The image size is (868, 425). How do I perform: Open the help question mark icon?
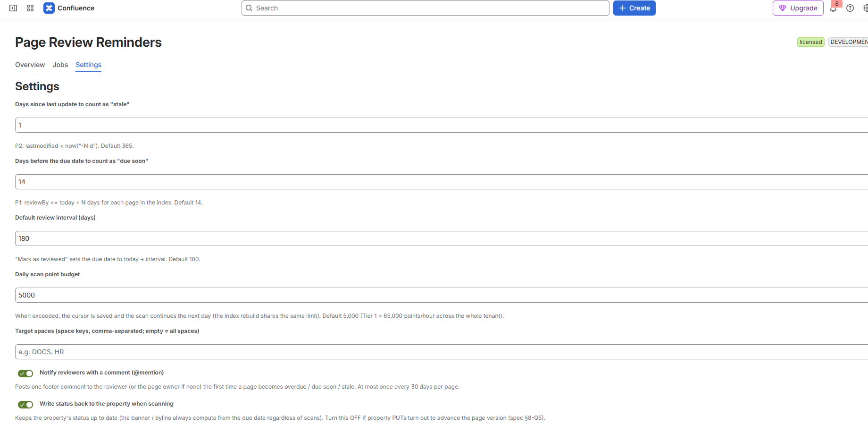click(x=850, y=8)
